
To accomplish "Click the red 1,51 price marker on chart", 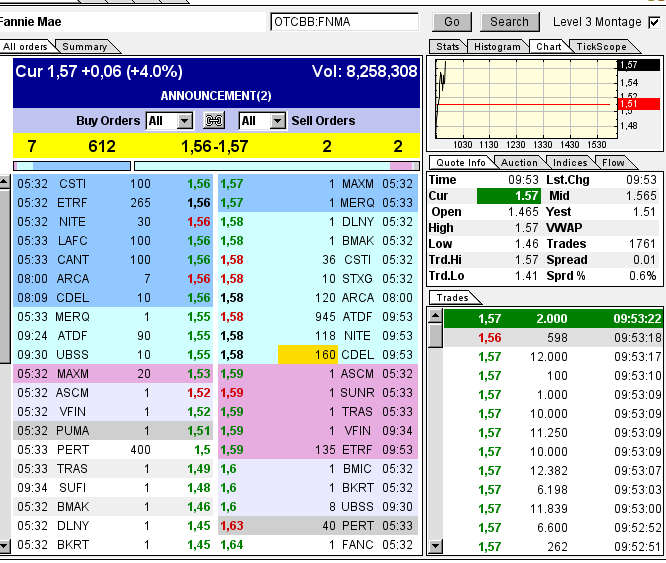I will [639, 104].
